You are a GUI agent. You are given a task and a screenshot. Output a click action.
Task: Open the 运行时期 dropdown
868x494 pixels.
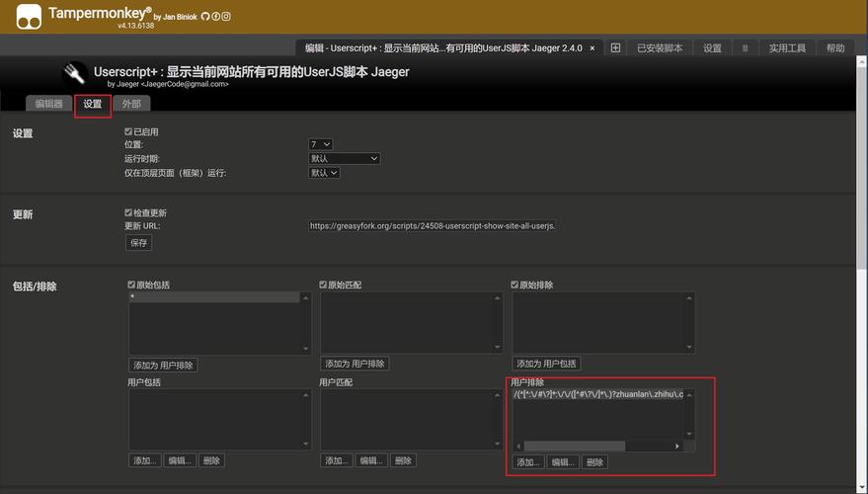345,158
